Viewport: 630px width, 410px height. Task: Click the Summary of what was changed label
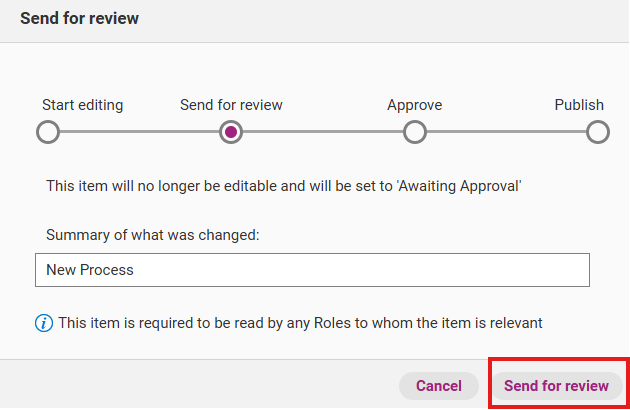(153, 235)
